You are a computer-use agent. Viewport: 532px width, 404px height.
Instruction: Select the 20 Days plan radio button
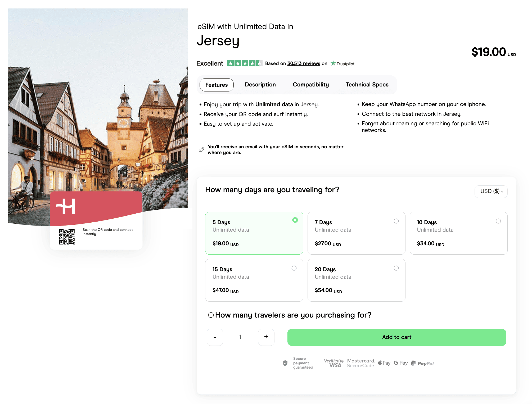click(x=396, y=268)
